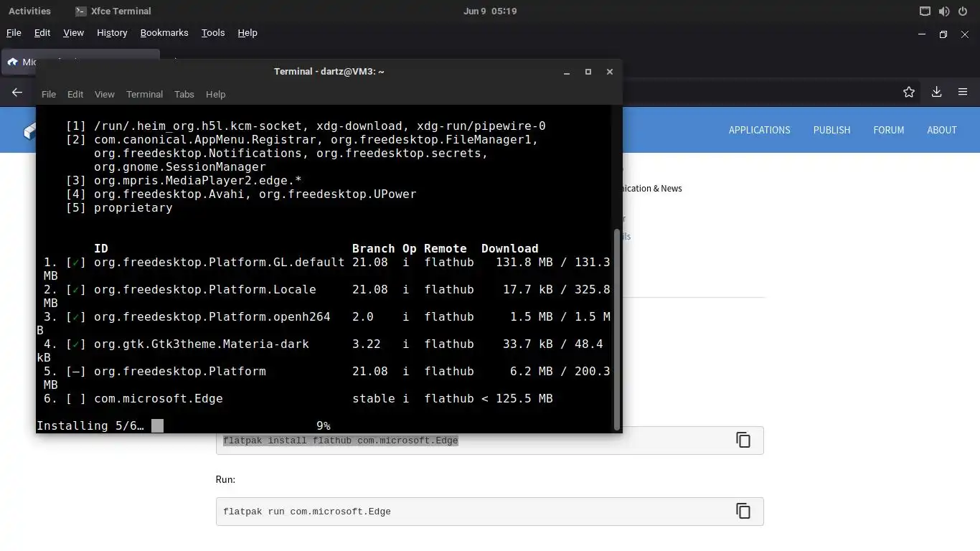This screenshot has width=980, height=551.
Task: Click the Activities button
Action: 29,11
